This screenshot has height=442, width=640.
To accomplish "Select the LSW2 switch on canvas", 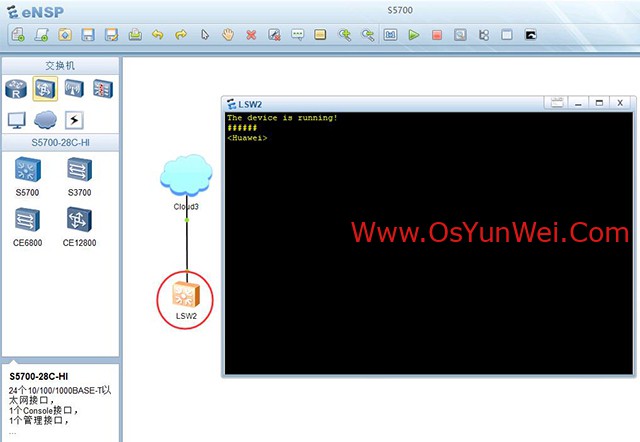I will click(186, 294).
